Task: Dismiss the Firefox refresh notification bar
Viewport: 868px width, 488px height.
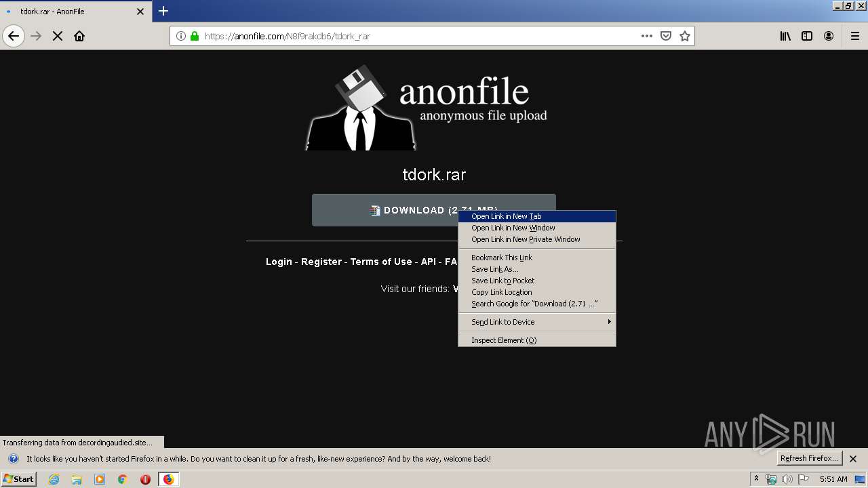Action: pos(853,459)
